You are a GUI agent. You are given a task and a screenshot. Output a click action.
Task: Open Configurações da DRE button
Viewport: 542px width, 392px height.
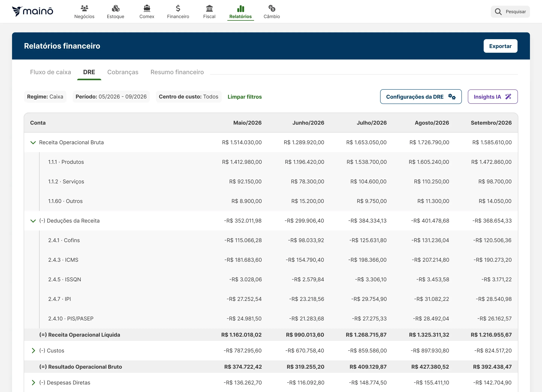coord(421,97)
